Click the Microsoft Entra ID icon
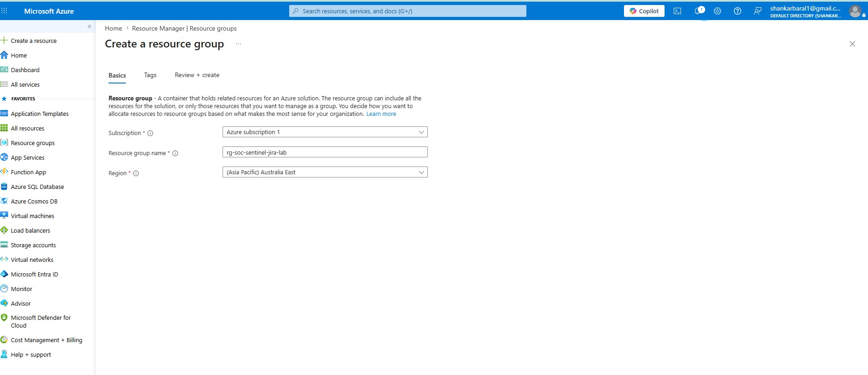The image size is (868, 375). coord(4,274)
